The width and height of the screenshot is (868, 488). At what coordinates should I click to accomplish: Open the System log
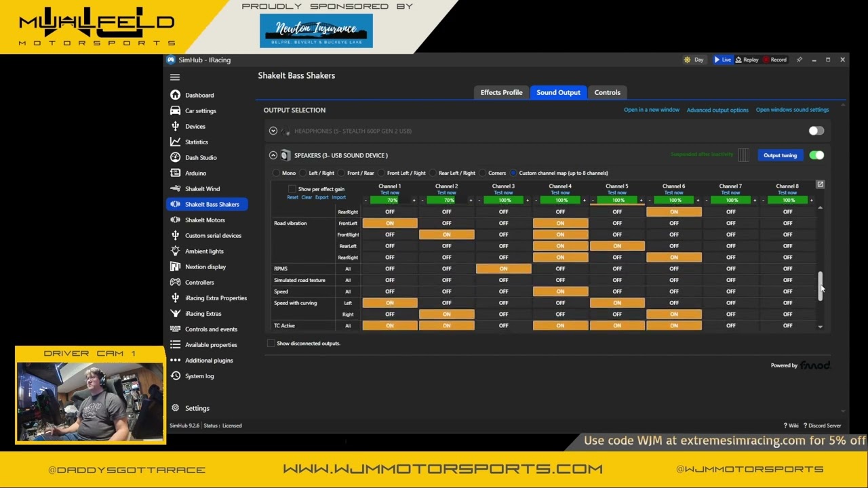pos(199,376)
